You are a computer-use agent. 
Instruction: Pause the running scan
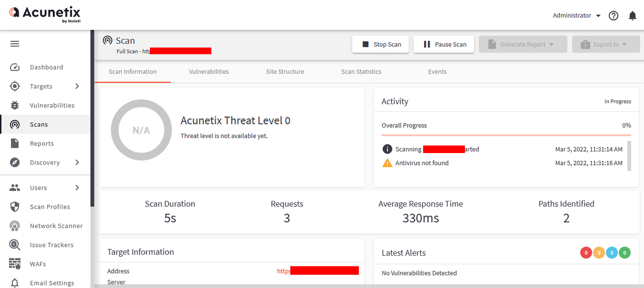444,44
